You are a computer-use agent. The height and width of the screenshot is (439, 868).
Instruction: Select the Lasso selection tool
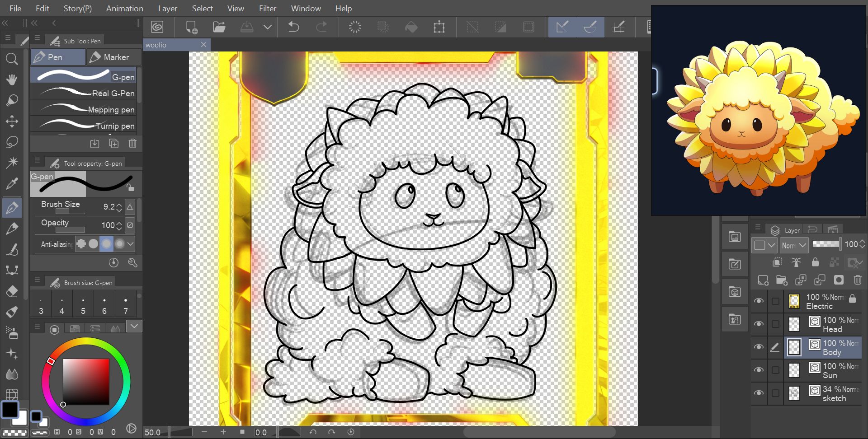[x=12, y=142]
